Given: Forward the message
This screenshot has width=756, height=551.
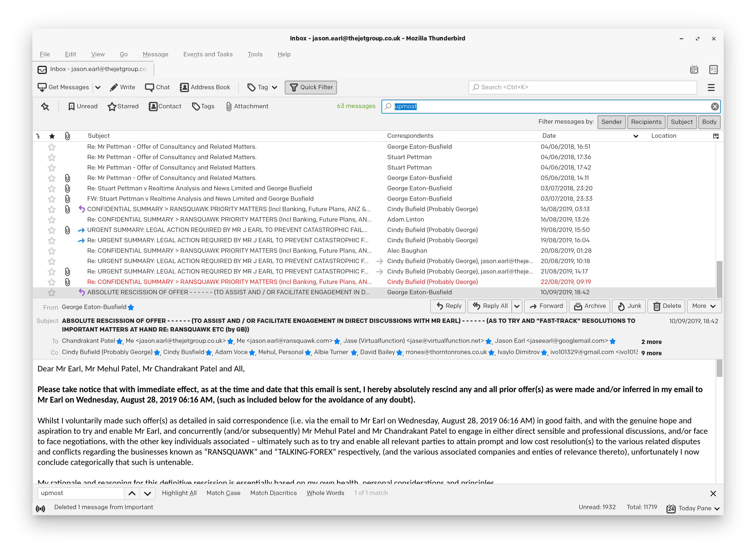Looking at the screenshot, I should (545, 306).
